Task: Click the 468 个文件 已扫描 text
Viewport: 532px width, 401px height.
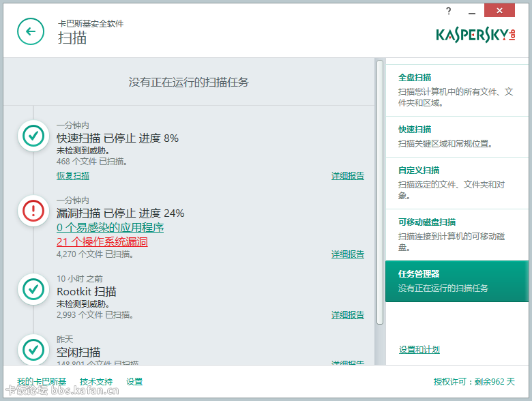Action: tap(91, 162)
